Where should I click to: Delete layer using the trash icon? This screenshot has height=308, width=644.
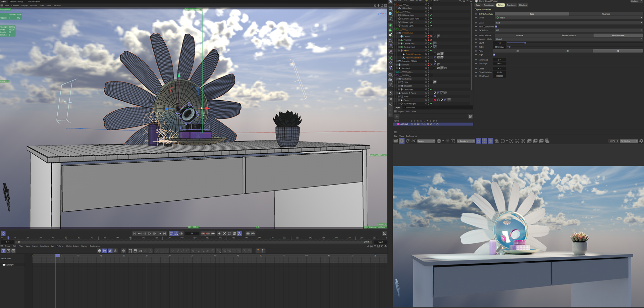click(x=470, y=116)
